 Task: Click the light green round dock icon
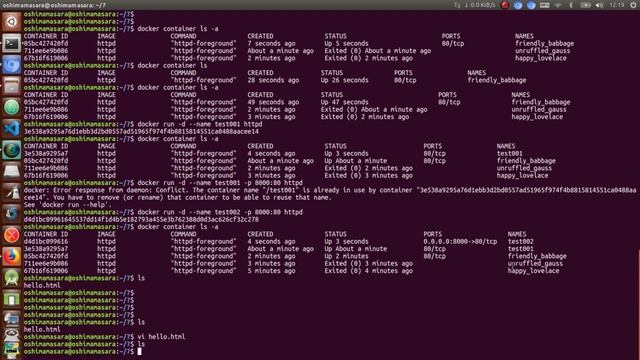point(11,107)
